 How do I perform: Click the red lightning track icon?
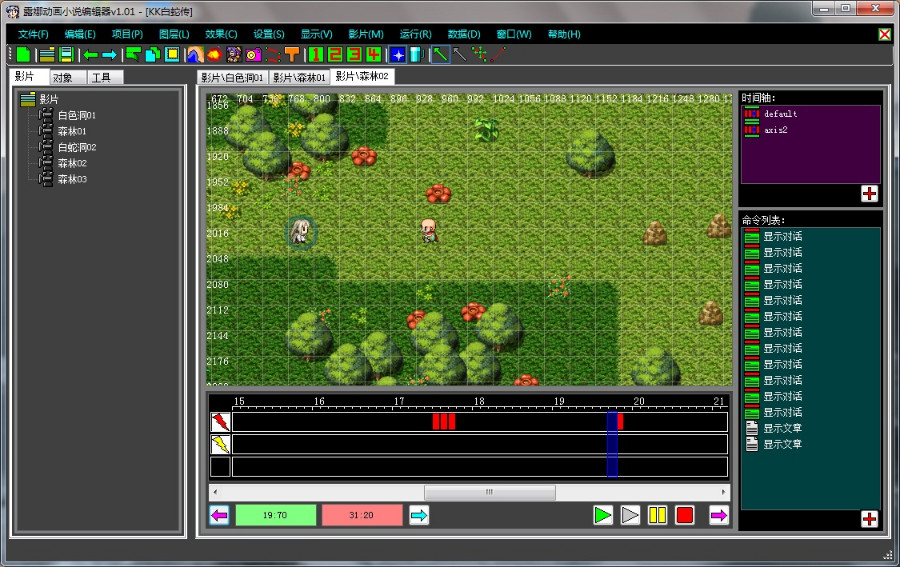click(220, 422)
